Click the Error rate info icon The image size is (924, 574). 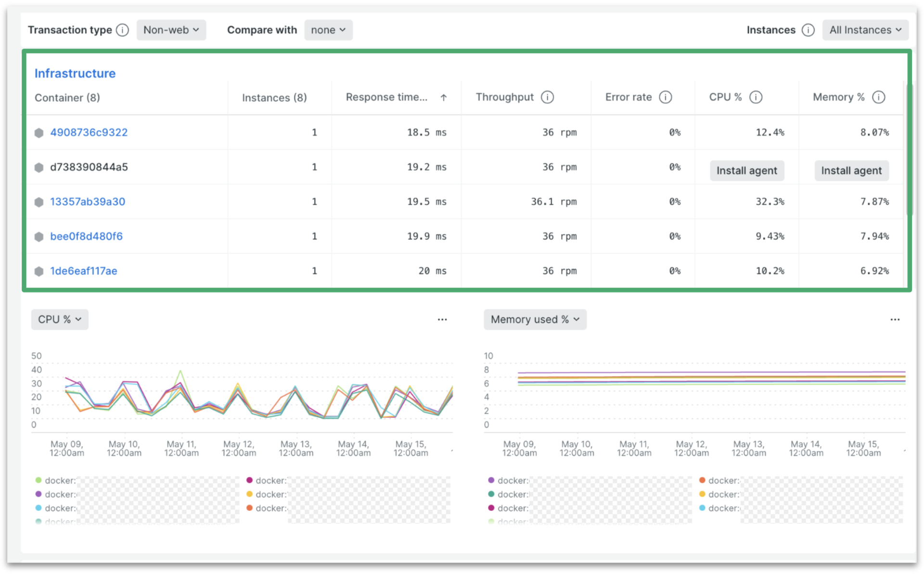[x=666, y=97]
